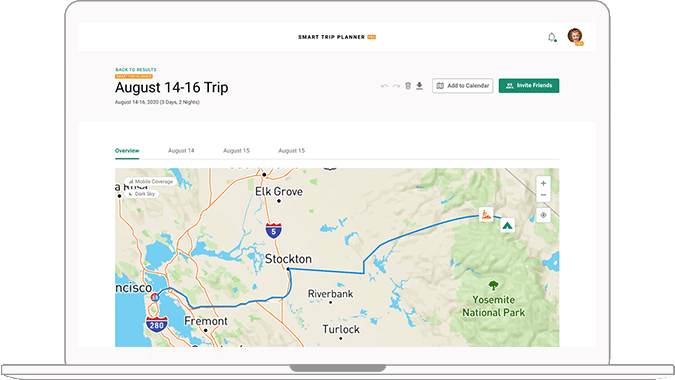Click the redo arrow icon
This screenshot has height=380, width=675.
pyautogui.click(x=396, y=86)
